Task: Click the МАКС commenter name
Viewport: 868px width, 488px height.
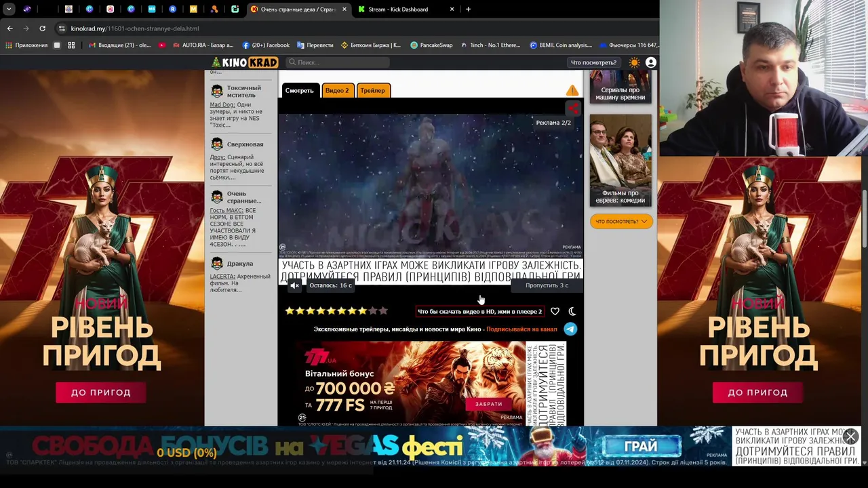Action: pos(226,211)
